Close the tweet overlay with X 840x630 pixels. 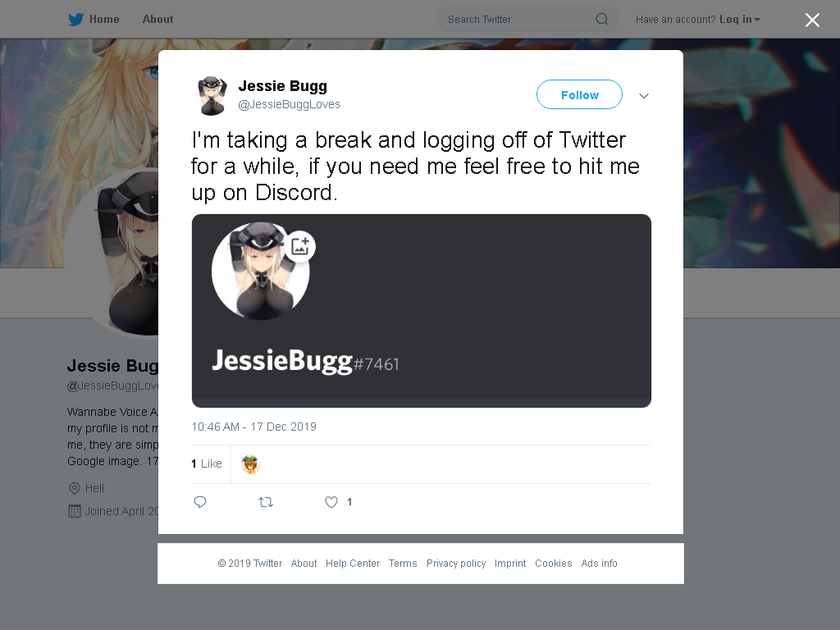click(x=812, y=20)
